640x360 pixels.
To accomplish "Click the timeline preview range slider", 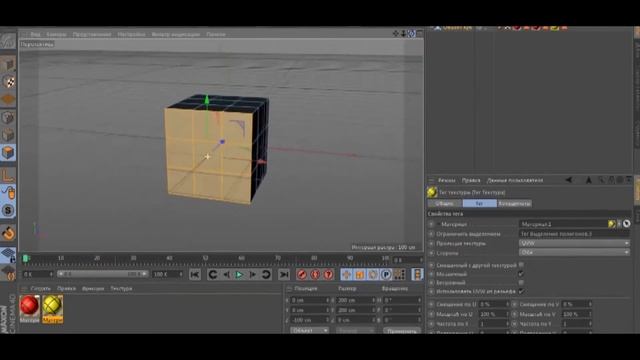I will point(102,274).
